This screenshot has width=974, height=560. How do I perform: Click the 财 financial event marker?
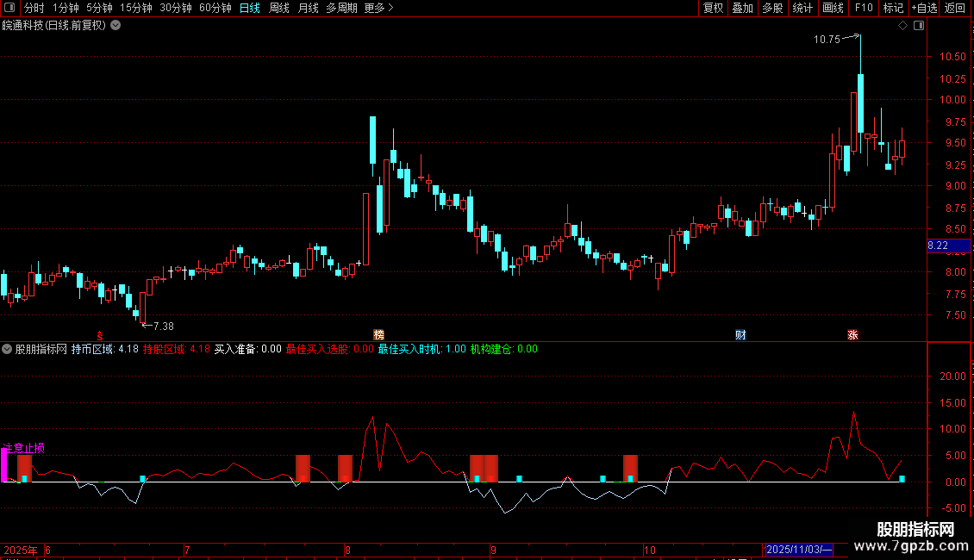(740, 335)
